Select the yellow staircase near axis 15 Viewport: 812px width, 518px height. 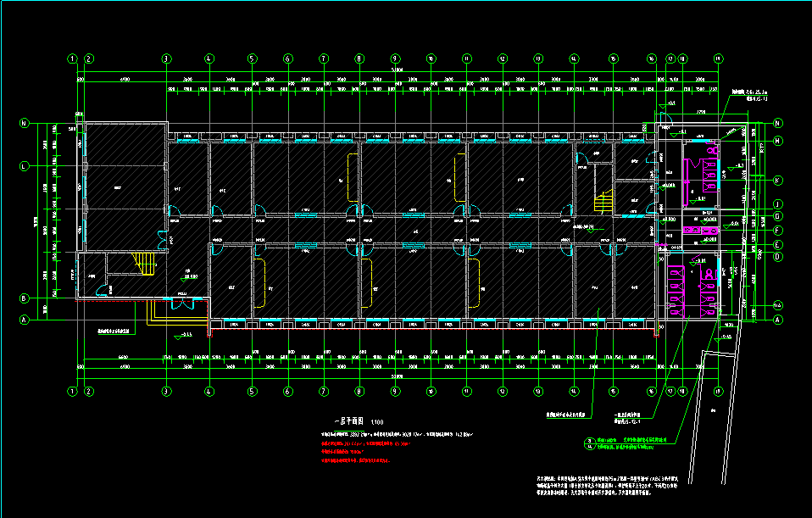(603, 203)
